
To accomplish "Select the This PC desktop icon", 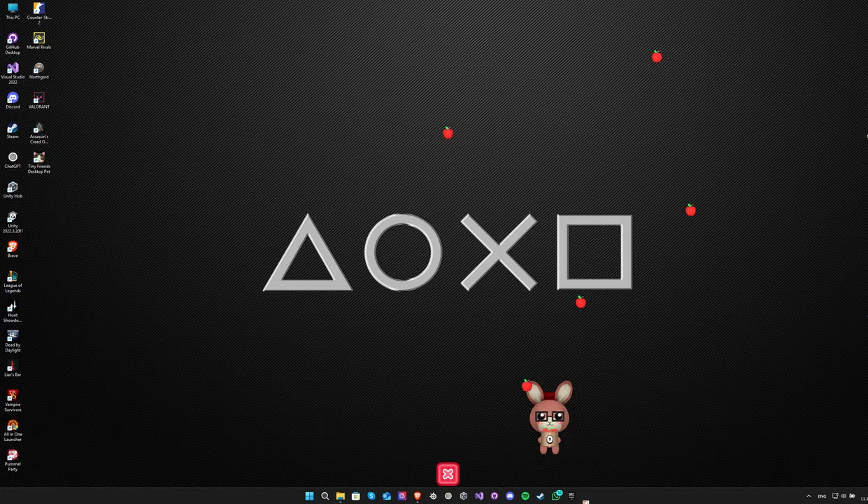I will 13,11.
